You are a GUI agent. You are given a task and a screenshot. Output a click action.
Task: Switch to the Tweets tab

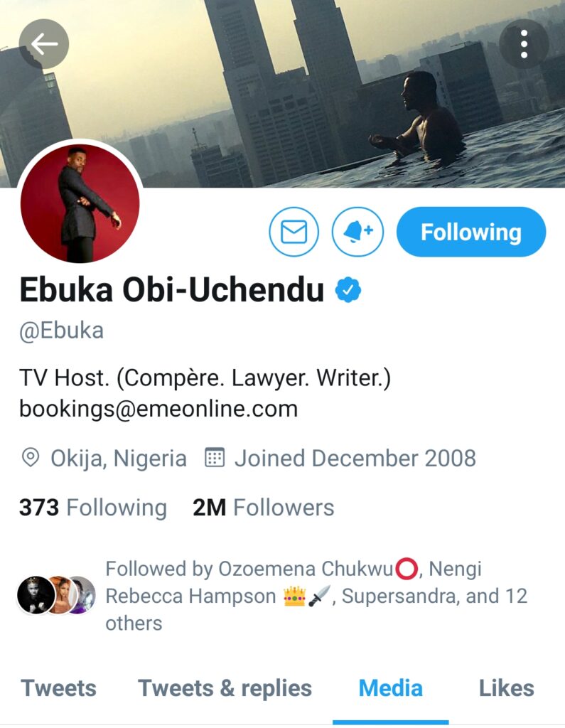[x=58, y=688]
